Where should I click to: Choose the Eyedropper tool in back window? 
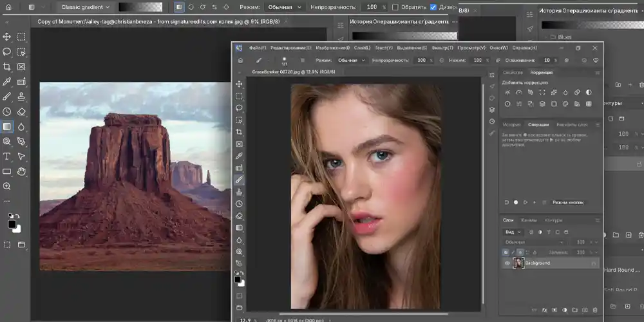pyautogui.click(x=7, y=82)
